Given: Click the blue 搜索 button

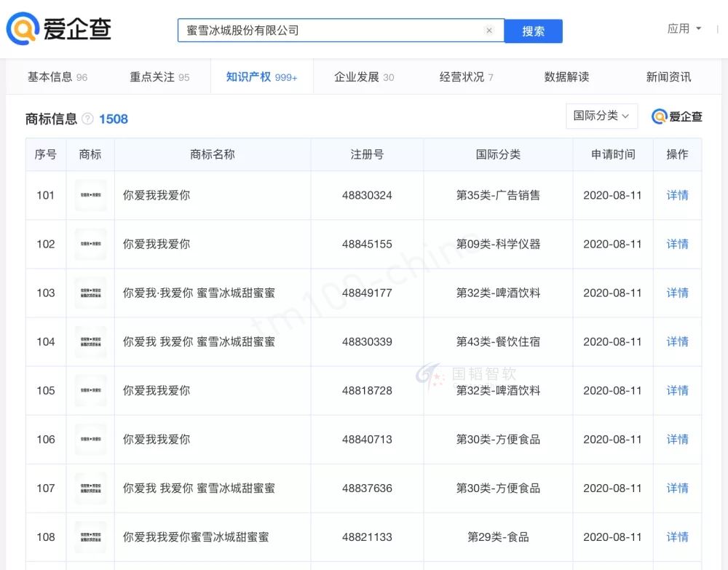Looking at the screenshot, I should (533, 31).
